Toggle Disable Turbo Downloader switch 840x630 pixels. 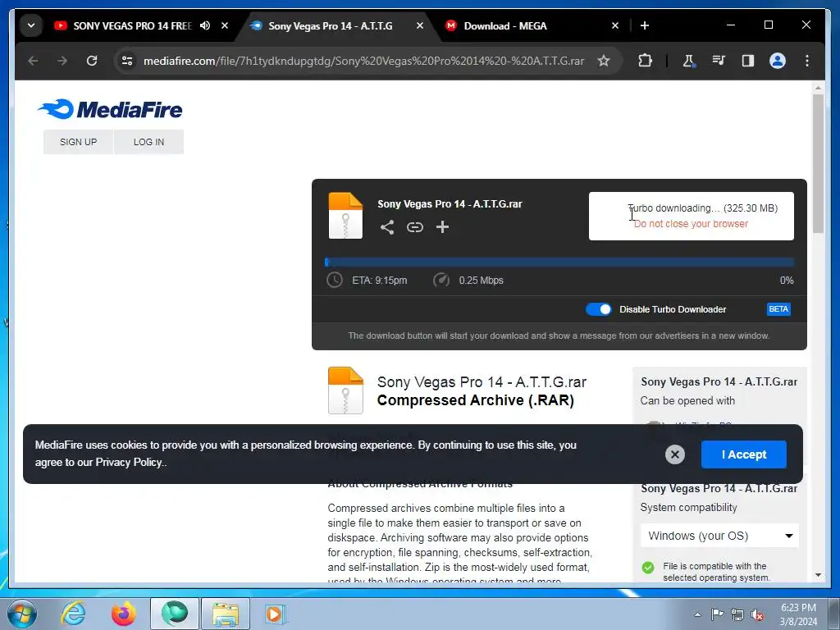[598, 309]
